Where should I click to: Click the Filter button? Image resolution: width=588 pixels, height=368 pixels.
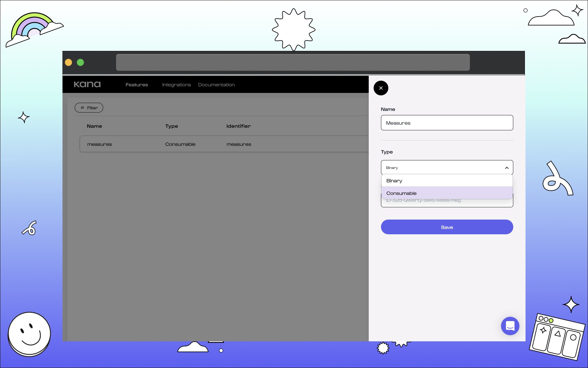click(x=89, y=108)
